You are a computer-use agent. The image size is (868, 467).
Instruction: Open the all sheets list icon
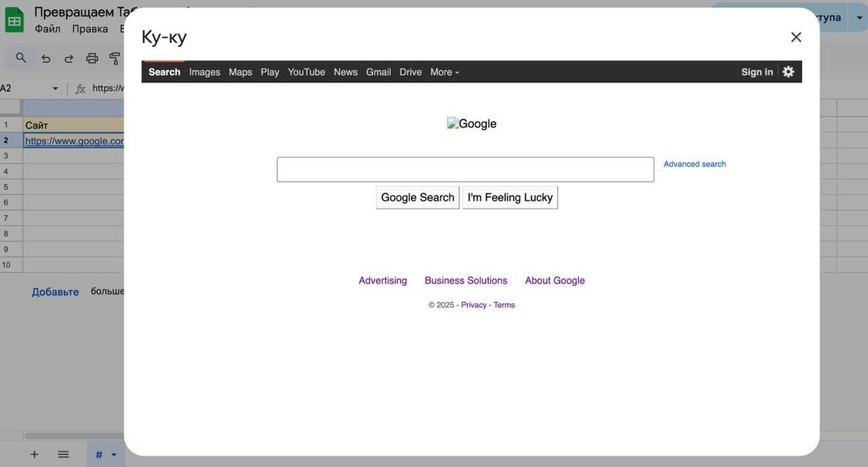pyautogui.click(x=63, y=454)
